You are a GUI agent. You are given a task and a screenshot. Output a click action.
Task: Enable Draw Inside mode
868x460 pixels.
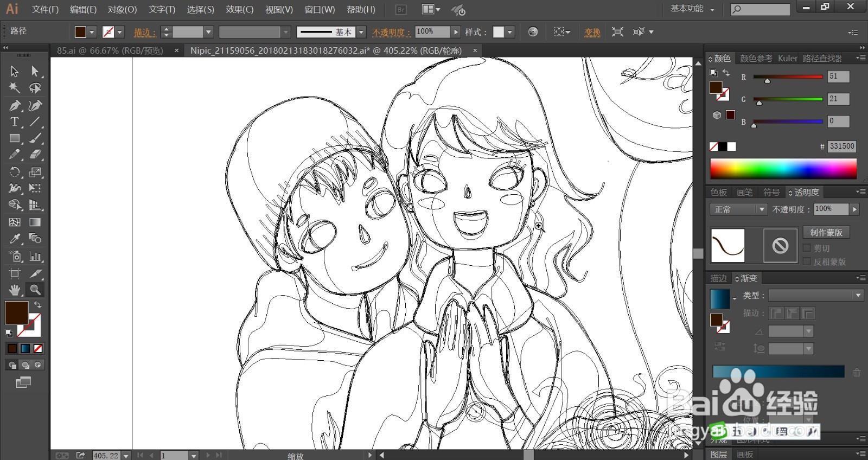point(38,365)
